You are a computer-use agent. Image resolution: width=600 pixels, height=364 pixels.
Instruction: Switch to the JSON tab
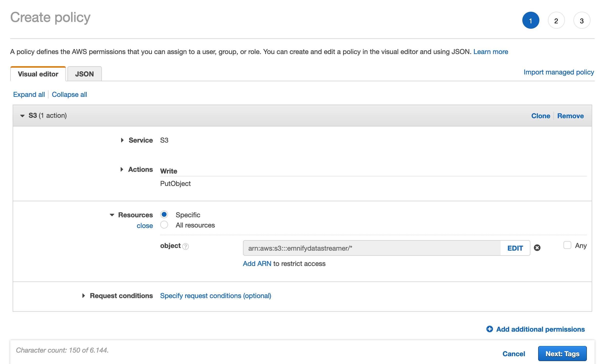click(84, 74)
